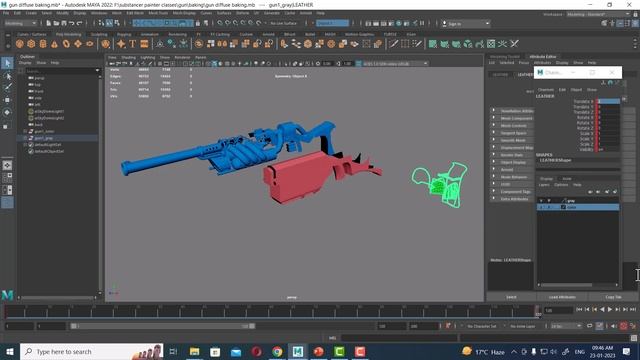Play the animation forwards
The width and height of the screenshot is (640, 360).
pos(610,310)
